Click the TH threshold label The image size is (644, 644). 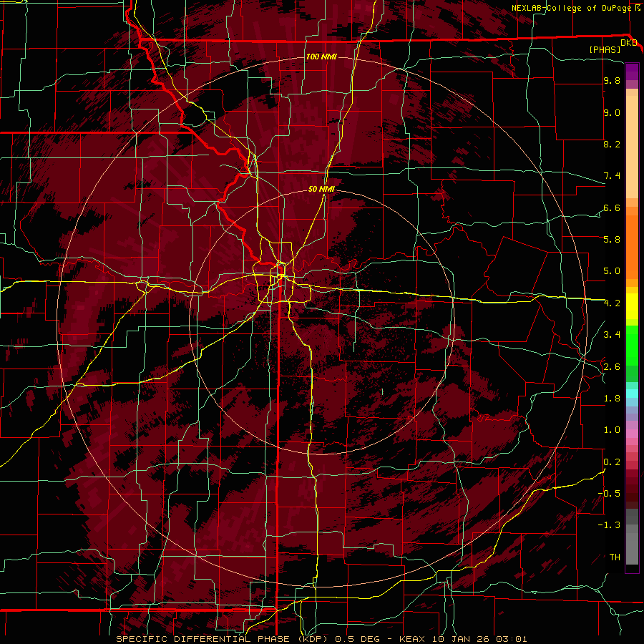pyautogui.click(x=615, y=557)
